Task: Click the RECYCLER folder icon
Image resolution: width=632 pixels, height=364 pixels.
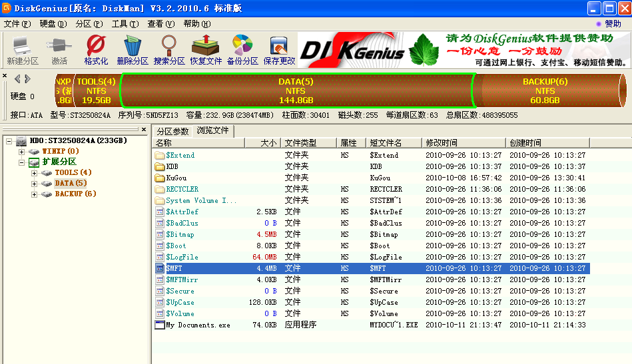Action: coord(160,189)
